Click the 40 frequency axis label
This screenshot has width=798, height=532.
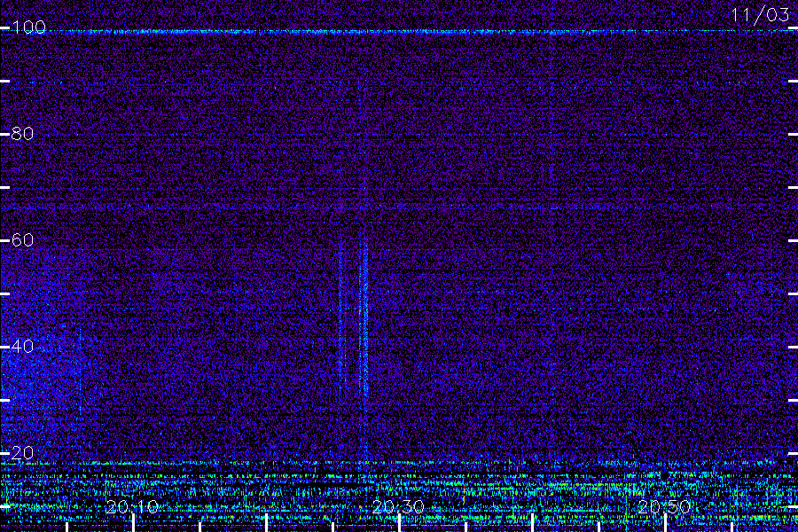22,347
